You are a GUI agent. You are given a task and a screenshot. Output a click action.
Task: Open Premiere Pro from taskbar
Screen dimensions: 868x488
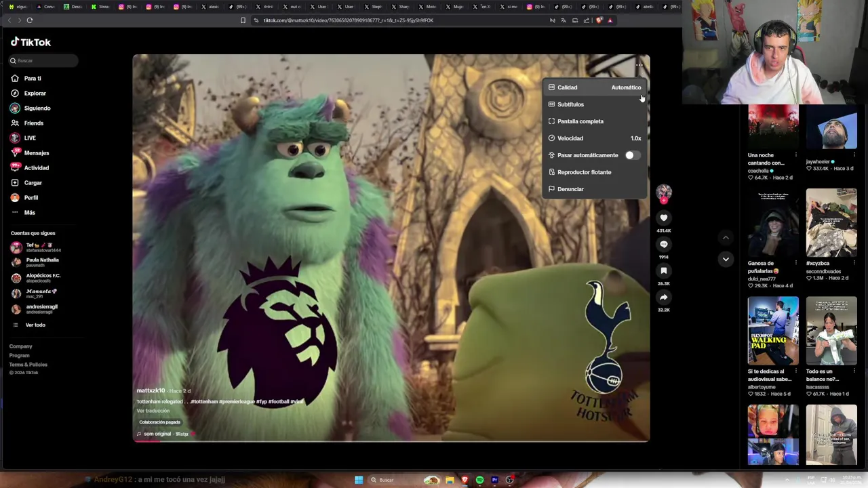coord(494,480)
